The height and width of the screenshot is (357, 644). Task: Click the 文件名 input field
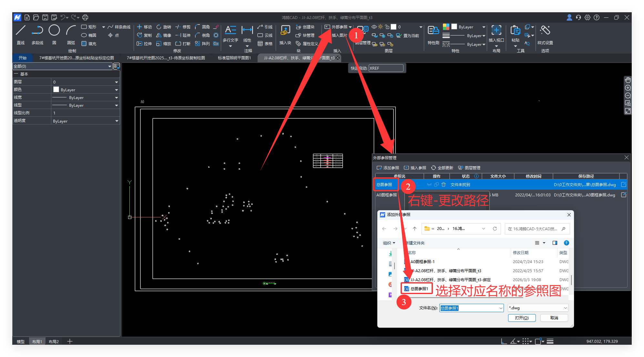point(471,308)
